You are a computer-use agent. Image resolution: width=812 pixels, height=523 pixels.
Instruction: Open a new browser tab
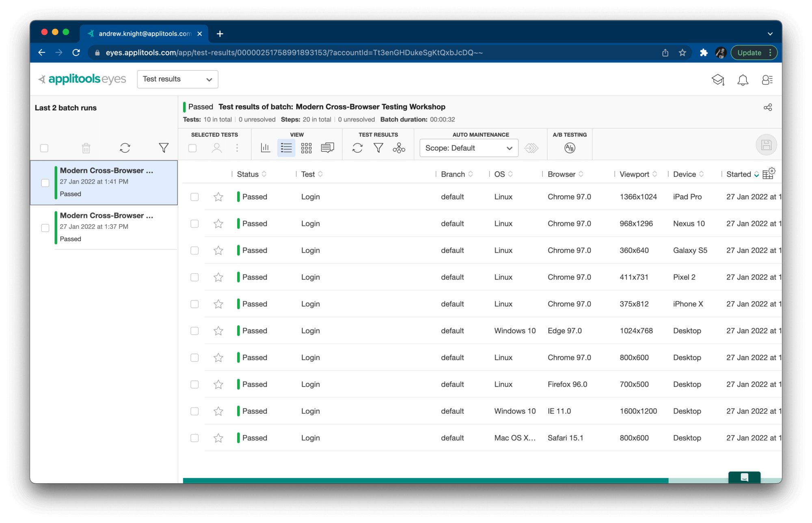[x=220, y=33]
